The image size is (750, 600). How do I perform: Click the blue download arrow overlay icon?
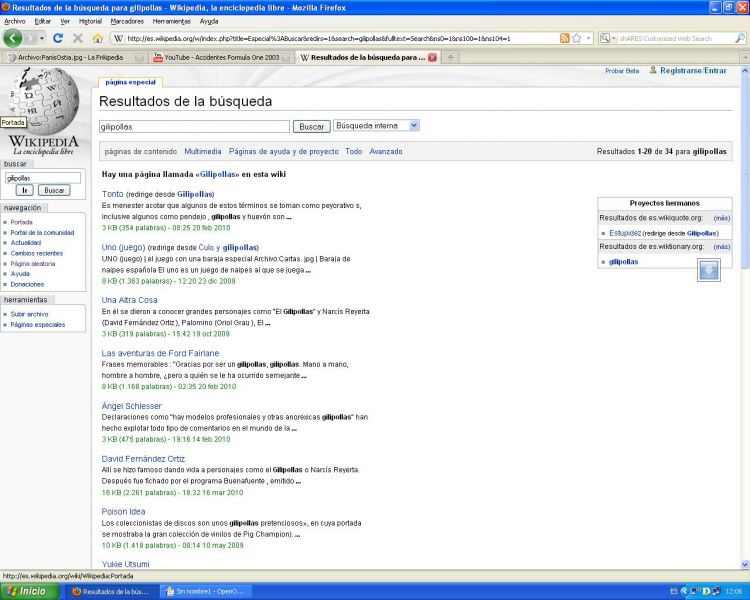click(x=708, y=270)
